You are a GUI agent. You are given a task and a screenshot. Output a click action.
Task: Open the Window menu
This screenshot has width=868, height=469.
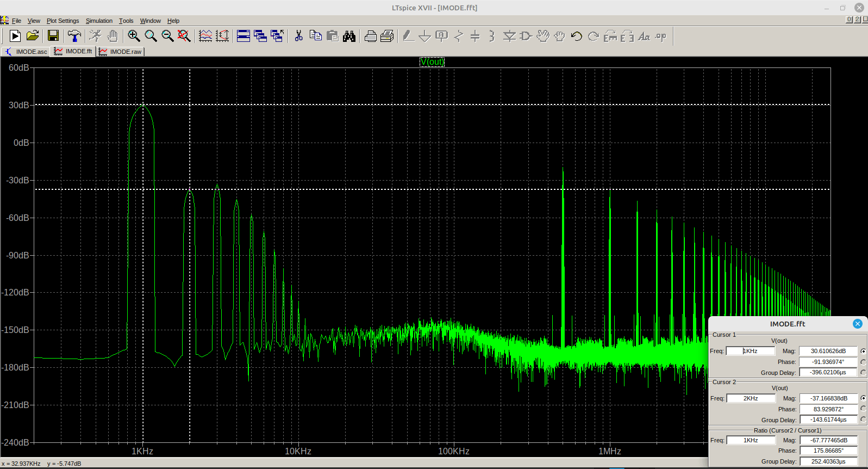pyautogui.click(x=151, y=21)
